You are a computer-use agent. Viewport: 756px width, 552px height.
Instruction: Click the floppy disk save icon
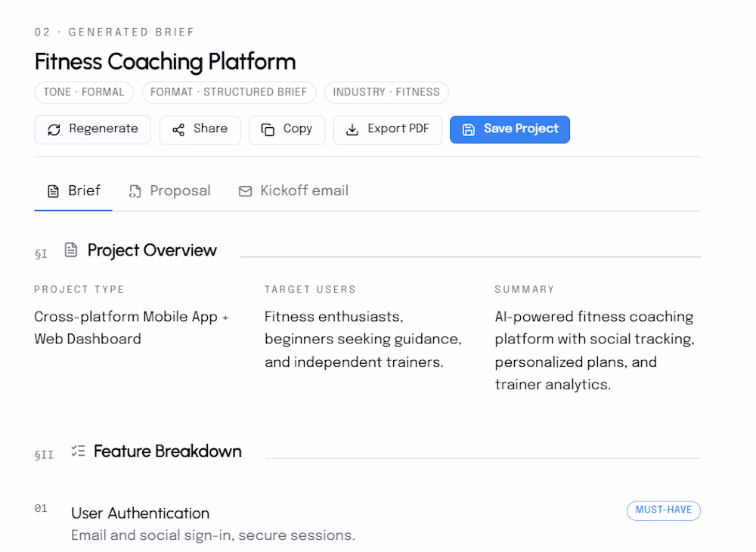tap(469, 130)
